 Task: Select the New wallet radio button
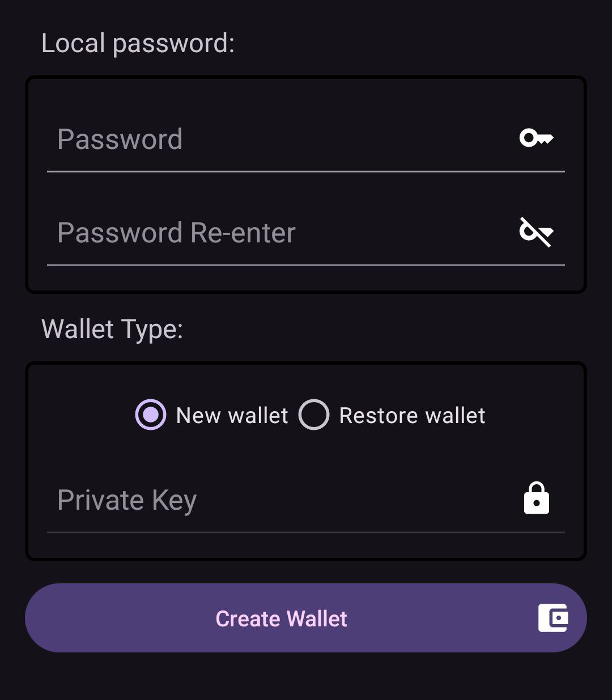click(x=151, y=415)
